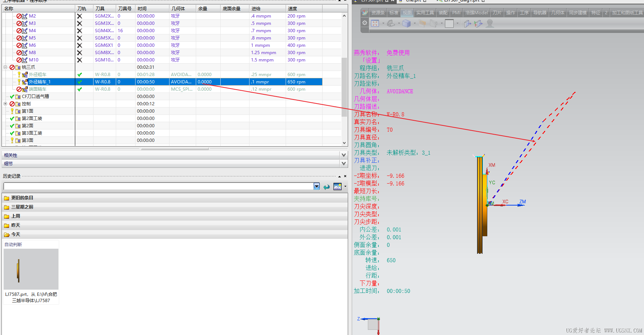Click the navigator vertical scrollbar down arrow
Screen dimensions: 644x335
pyautogui.click(x=344, y=143)
